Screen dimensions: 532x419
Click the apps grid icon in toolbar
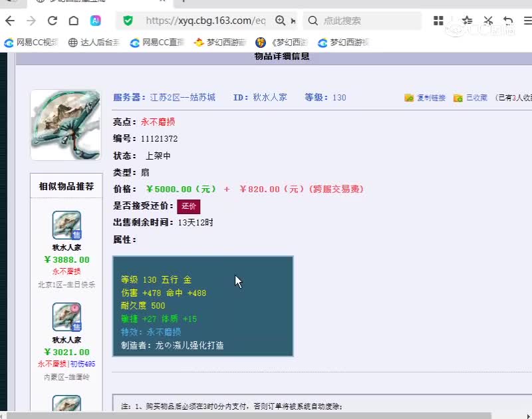click(x=438, y=21)
